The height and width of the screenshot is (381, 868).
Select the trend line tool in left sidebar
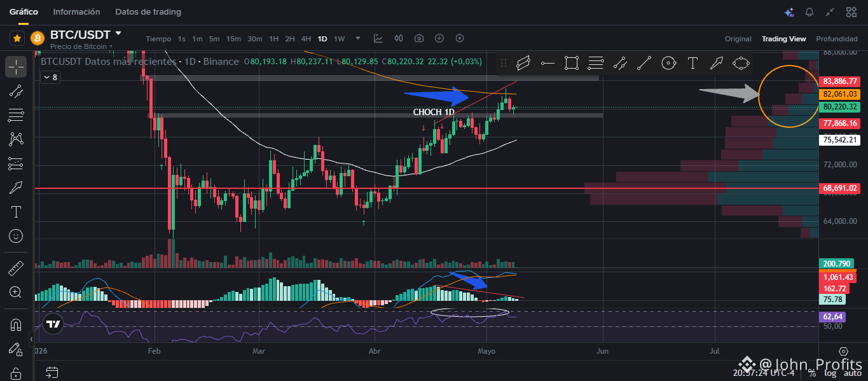[x=17, y=91]
